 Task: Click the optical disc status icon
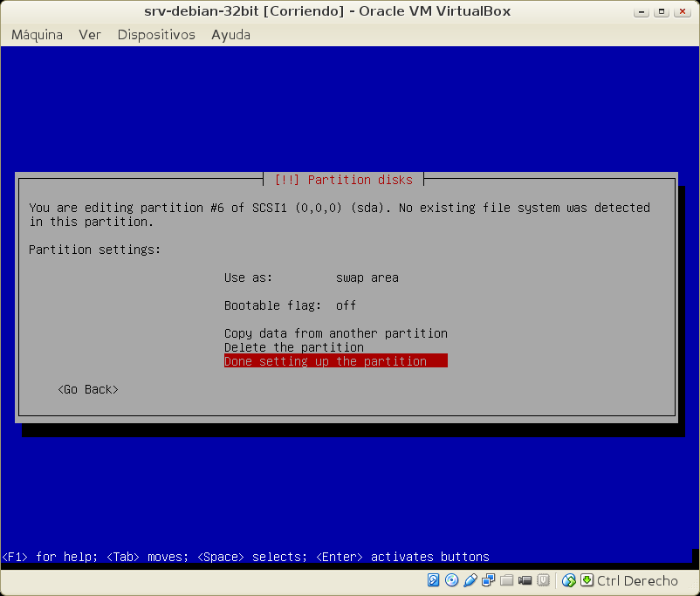(x=451, y=580)
